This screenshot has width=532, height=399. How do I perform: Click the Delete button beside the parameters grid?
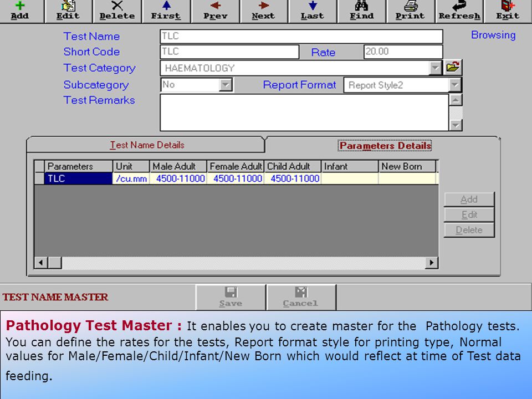[469, 230]
